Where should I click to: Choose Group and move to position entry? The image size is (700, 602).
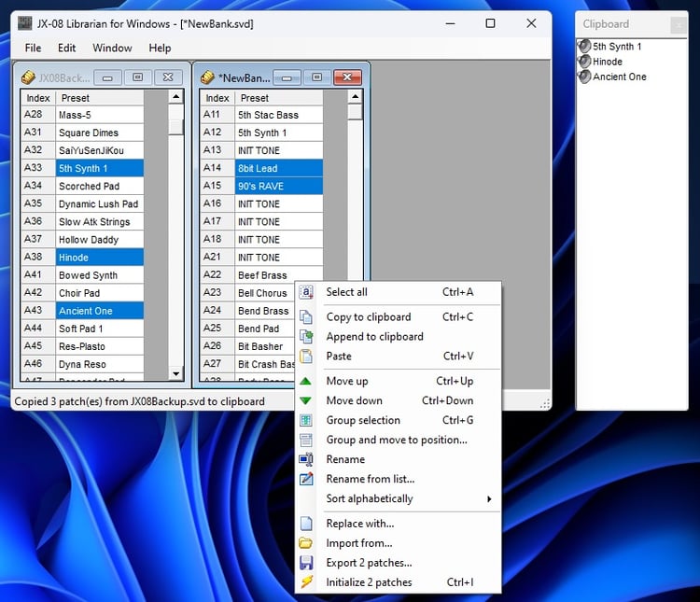[x=399, y=440]
